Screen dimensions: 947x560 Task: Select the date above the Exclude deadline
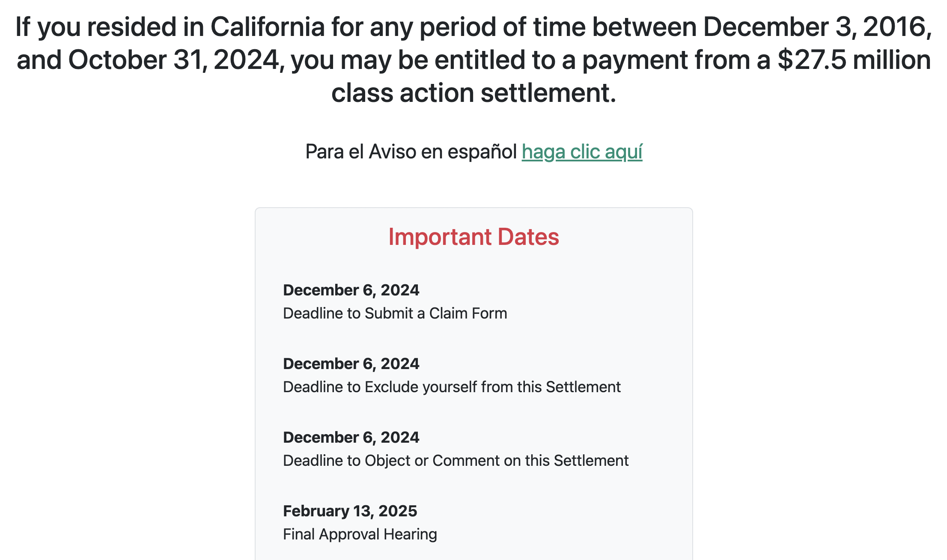(351, 364)
